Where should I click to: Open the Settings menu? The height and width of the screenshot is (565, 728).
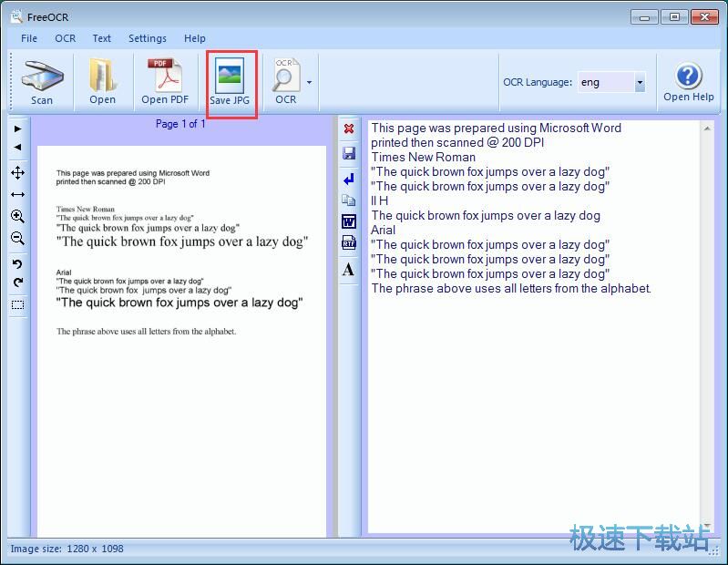tap(148, 38)
